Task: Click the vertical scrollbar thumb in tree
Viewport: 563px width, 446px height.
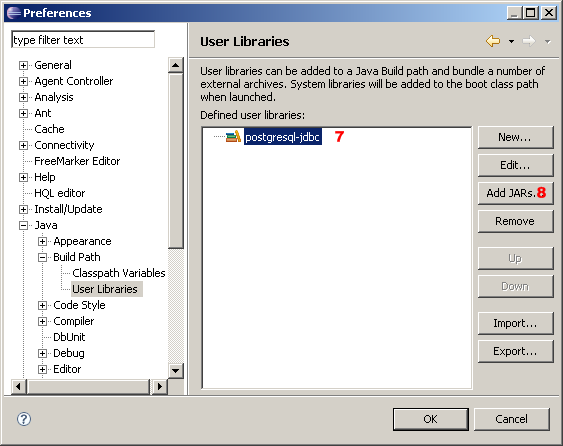Action: click(176, 161)
